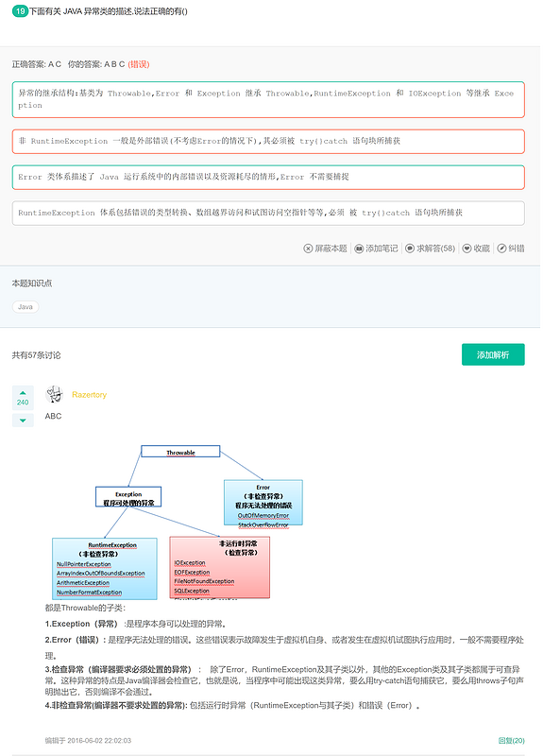Viewport: 543px width, 756px height.
Task: Click the add-note (添加笔记) icon
Action: click(x=359, y=249)
